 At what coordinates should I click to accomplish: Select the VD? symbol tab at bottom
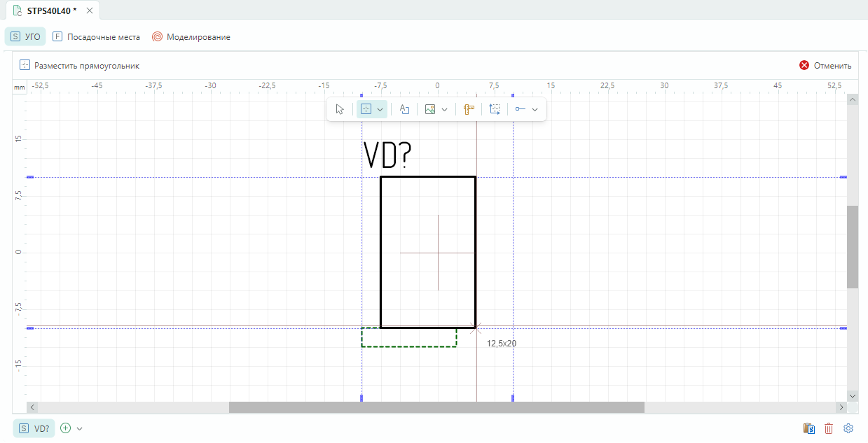[x=34, y=428]
